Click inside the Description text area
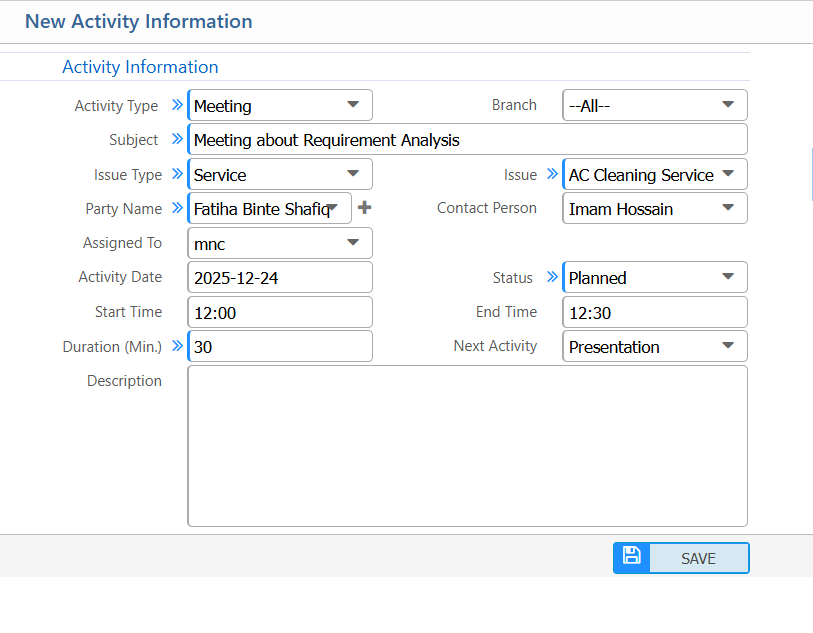Viewport: 813px width, 633px height. click(x=467, y=445)
